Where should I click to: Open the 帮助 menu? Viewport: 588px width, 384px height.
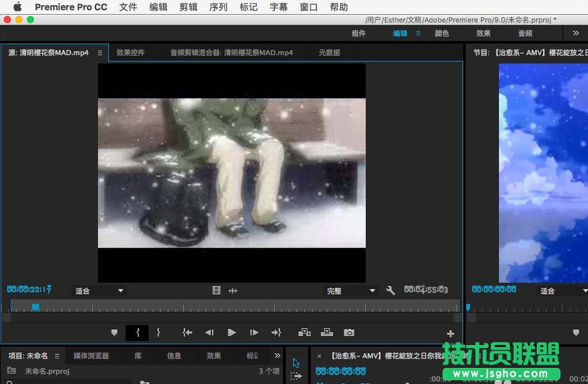(x=339, y=7)
